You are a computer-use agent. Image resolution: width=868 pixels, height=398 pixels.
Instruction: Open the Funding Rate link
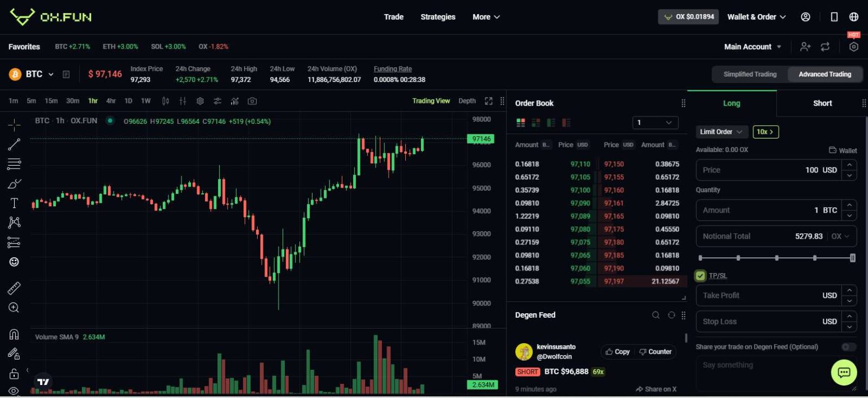tap(392, 68)
